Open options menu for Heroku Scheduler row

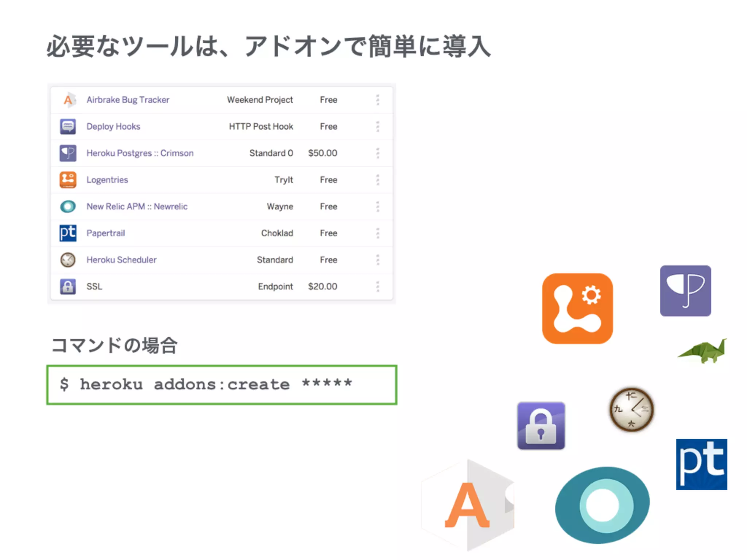pyautogui.click(x=378, y=260)
